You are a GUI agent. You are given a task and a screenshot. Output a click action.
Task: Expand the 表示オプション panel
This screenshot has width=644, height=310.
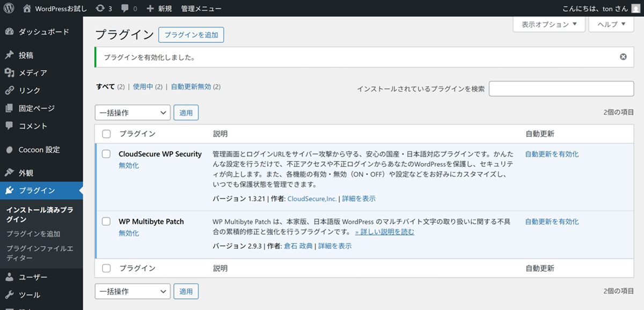pyautogui.click(x=549, y=24)
